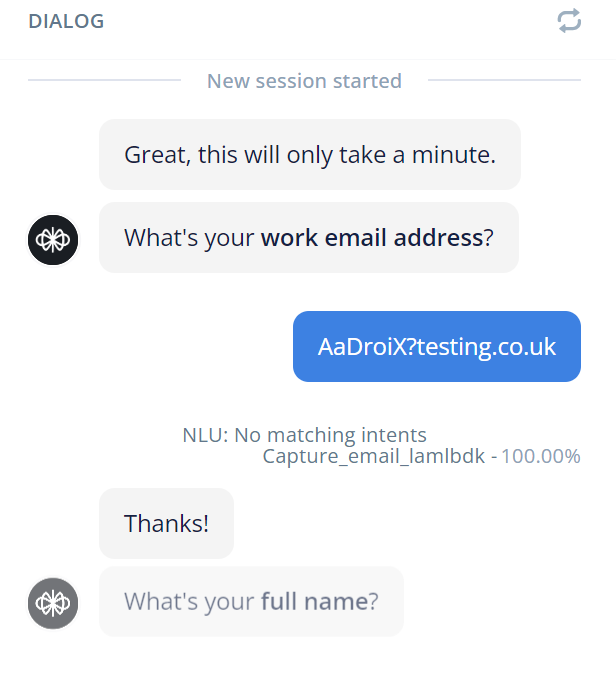Click the horizontal line right of 'New session started'
The height and width of the screenshot is (687, 616).
[x=504, y=80]
